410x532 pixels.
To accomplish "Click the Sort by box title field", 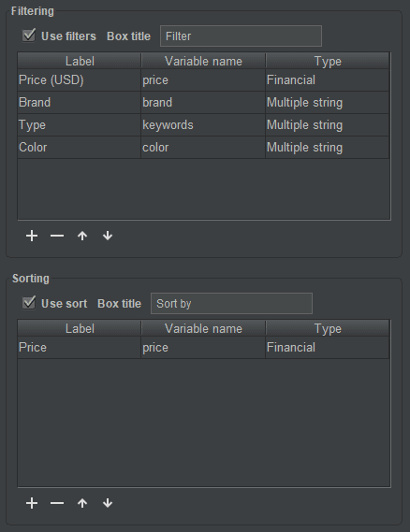I will tap(231, 303).
